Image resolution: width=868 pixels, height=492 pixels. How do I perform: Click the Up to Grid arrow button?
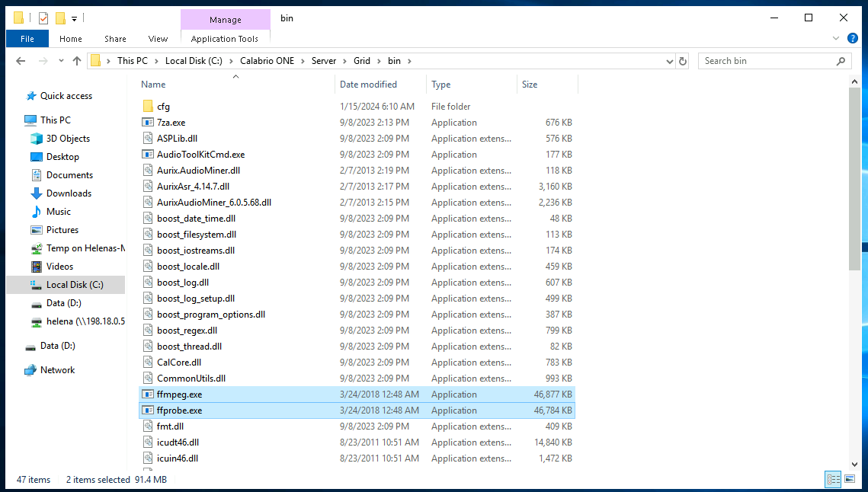point(76,61)
